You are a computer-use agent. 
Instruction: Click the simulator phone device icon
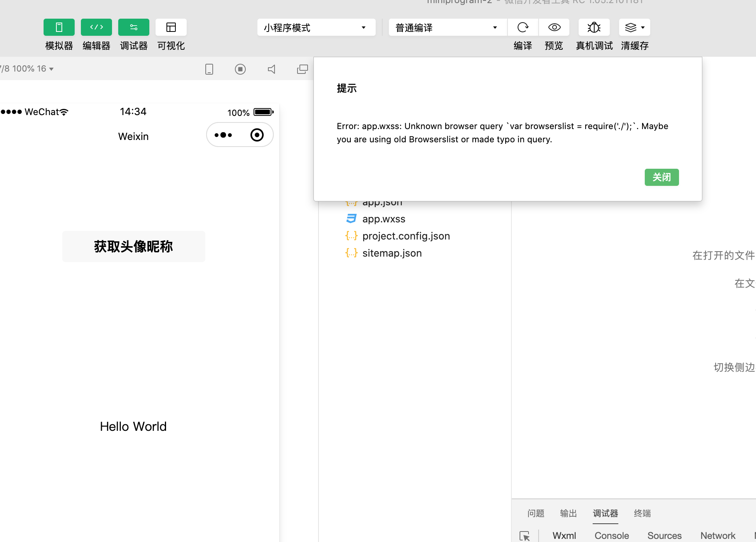[209, 69]
